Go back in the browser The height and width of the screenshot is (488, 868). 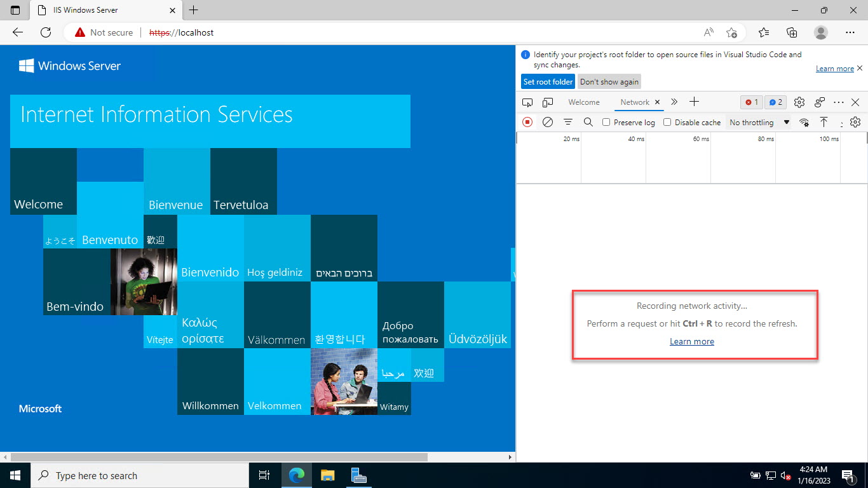pos(18,32)
